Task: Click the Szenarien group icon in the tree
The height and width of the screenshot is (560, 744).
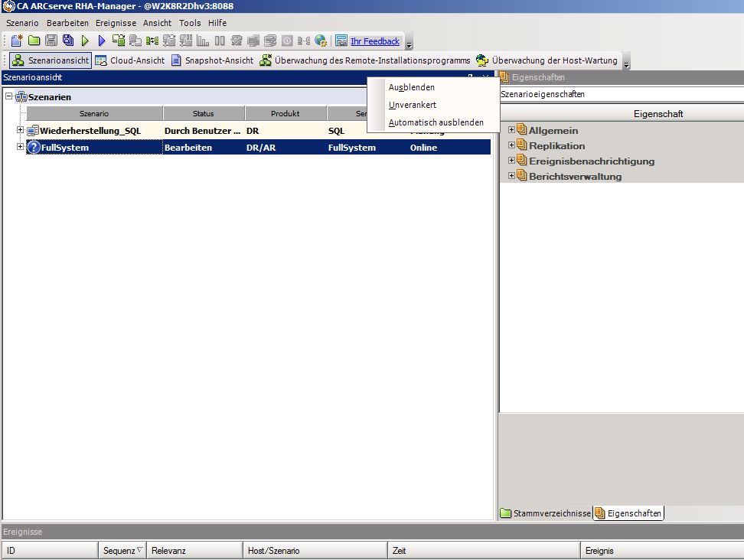Action: pos(21,96)
